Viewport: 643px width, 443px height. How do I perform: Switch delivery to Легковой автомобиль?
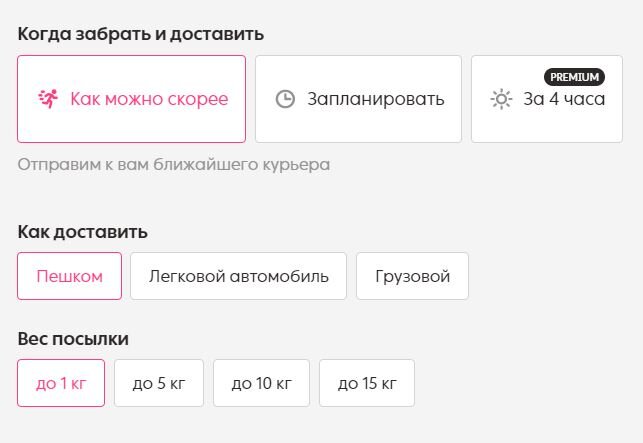[x=238, y=276]
